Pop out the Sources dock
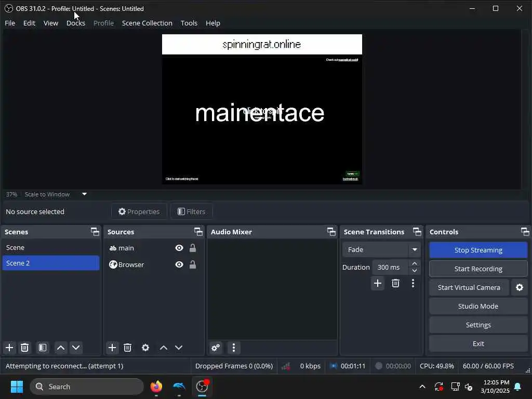The height and width of the screenshot is (399, 532). coord(198,232)
